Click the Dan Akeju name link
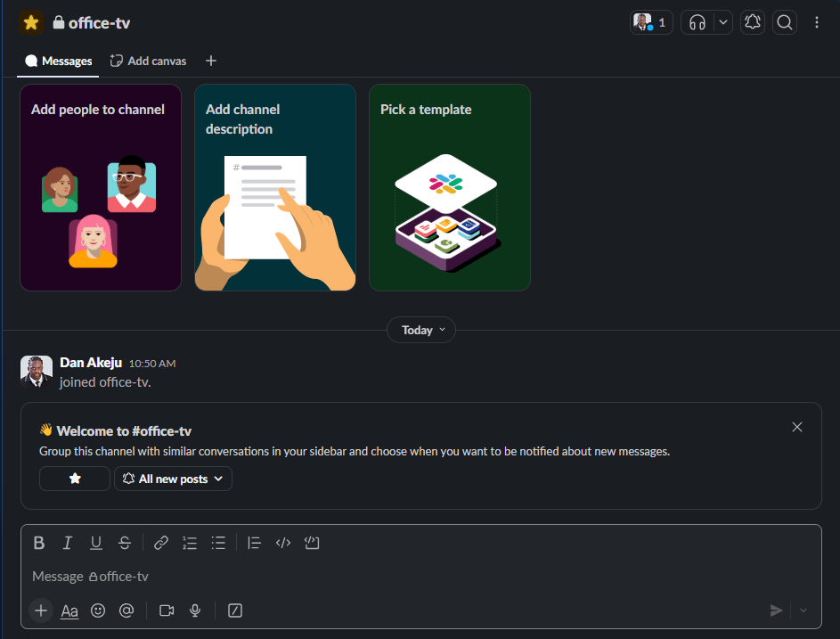 pos(91,363)
